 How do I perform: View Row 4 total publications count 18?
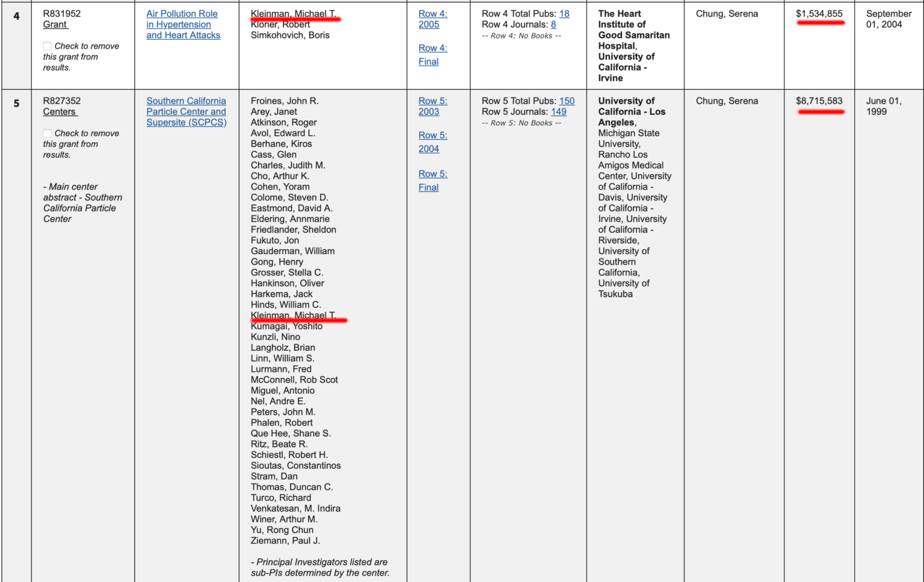coord(564,14)
